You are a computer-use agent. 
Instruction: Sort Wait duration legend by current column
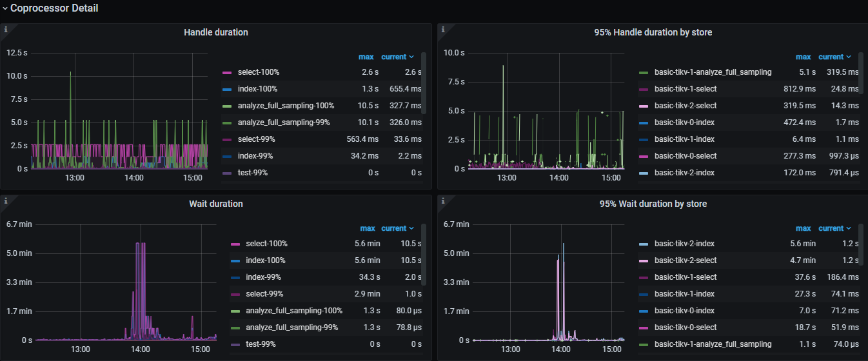[x=397, y=228]
